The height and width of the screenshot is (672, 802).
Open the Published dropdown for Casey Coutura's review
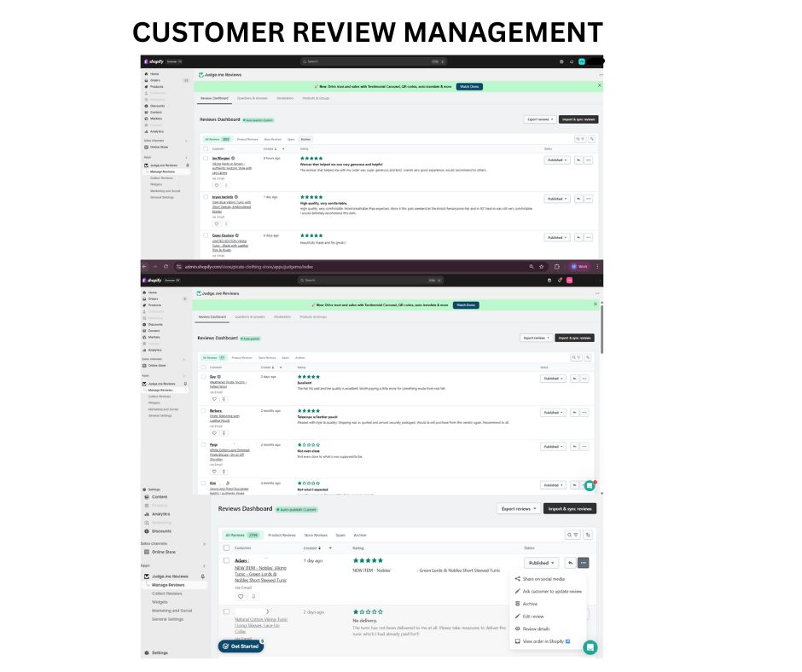[557, 237]
